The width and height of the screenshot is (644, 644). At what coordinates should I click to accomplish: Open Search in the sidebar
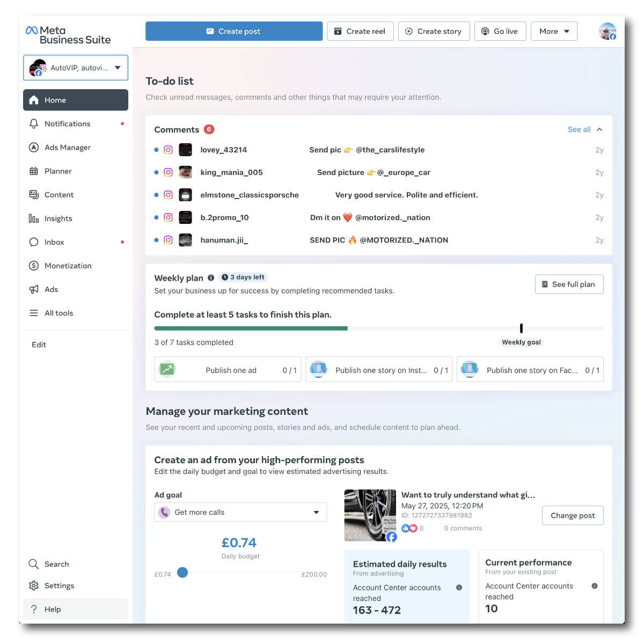point(76,564)
